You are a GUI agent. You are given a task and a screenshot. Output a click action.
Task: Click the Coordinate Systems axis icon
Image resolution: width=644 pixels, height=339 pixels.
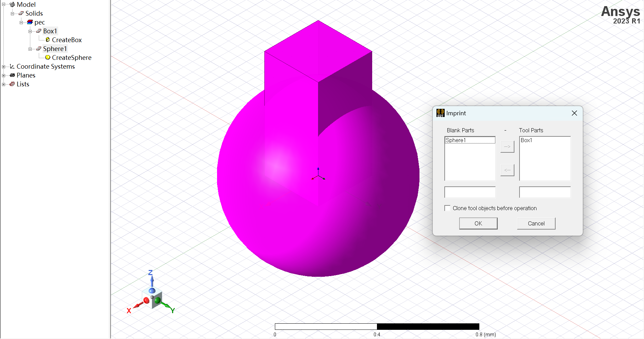tap(12, 66)
